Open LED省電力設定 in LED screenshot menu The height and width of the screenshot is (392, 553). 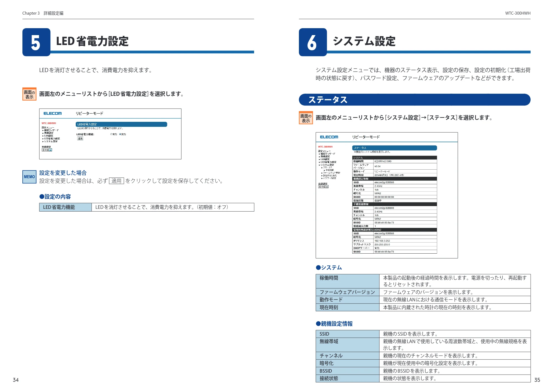pos(52,139)
